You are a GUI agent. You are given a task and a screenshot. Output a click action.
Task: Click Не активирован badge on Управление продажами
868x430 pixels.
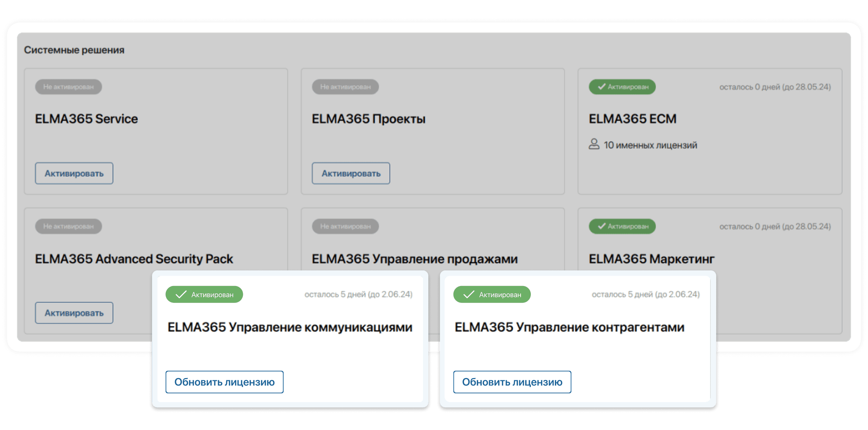(x=345, y=226)
